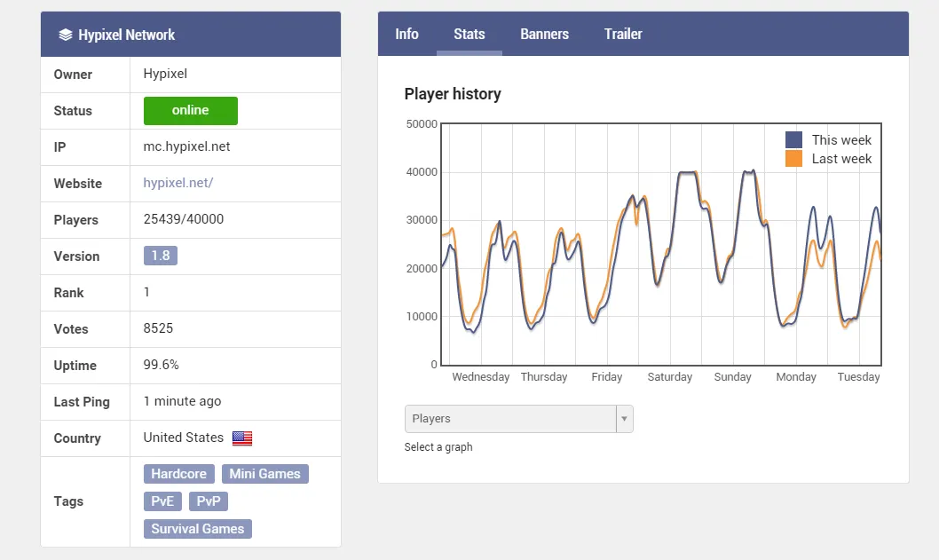Click the players count 25439/40000

183,219
